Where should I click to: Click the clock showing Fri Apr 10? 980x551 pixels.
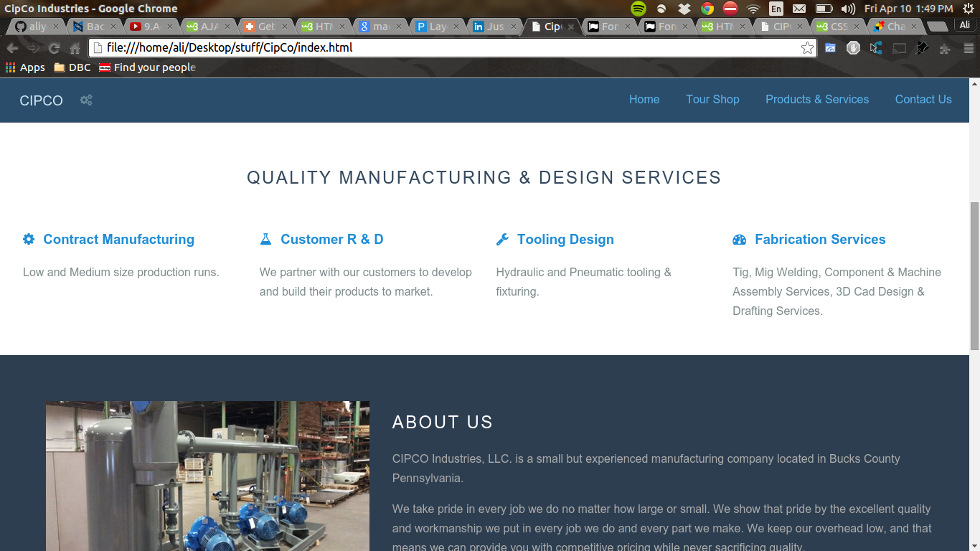[908, 9]
